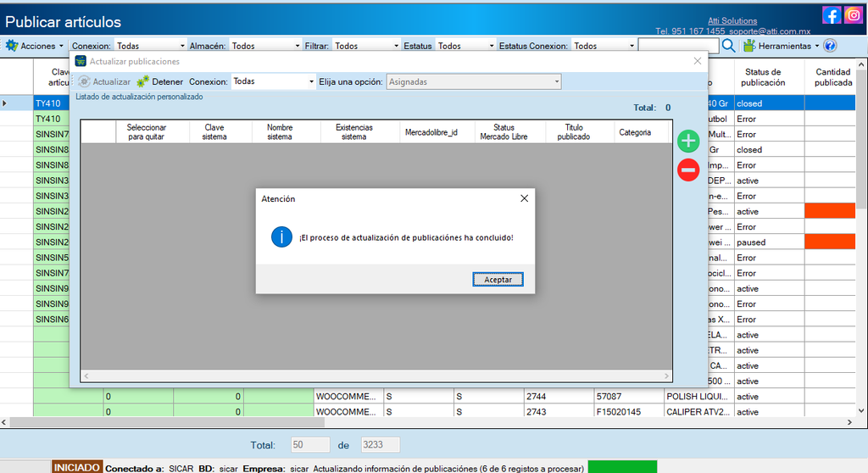
Task: Click the magnifier search icon
Action: 728,46
